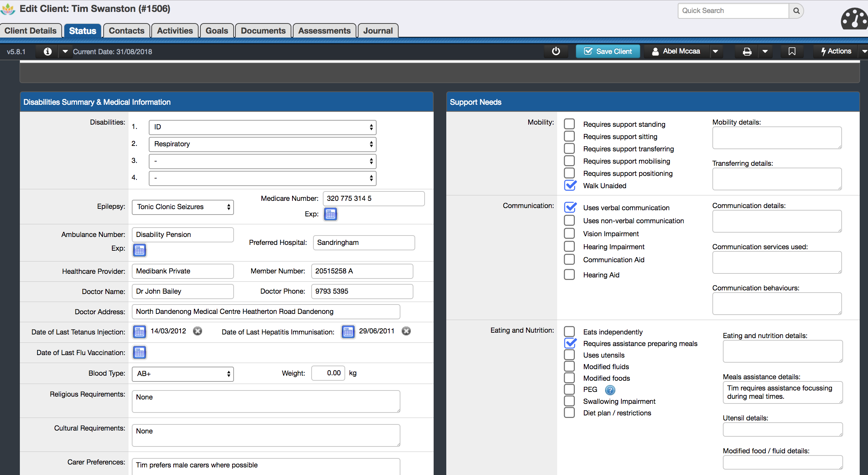Screen dimensions: 868x475
Task: Open Flu Vaccination date calendar
Action: (x=139, y=352)
